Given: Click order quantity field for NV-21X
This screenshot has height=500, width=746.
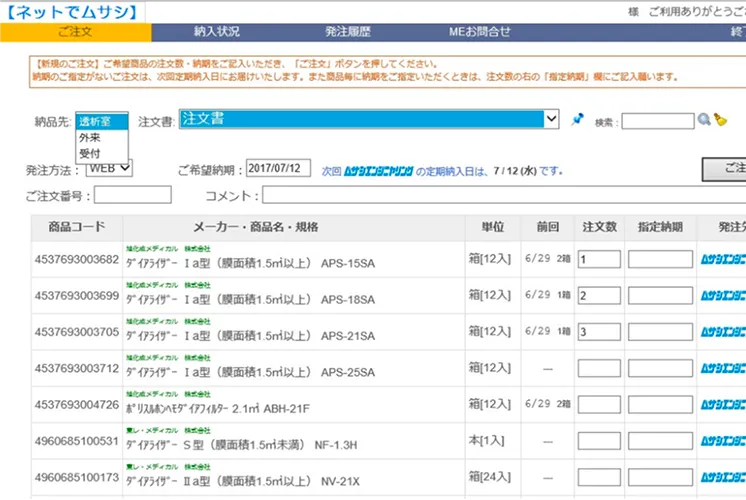Looking at the screenshot, I should [599, 477].
